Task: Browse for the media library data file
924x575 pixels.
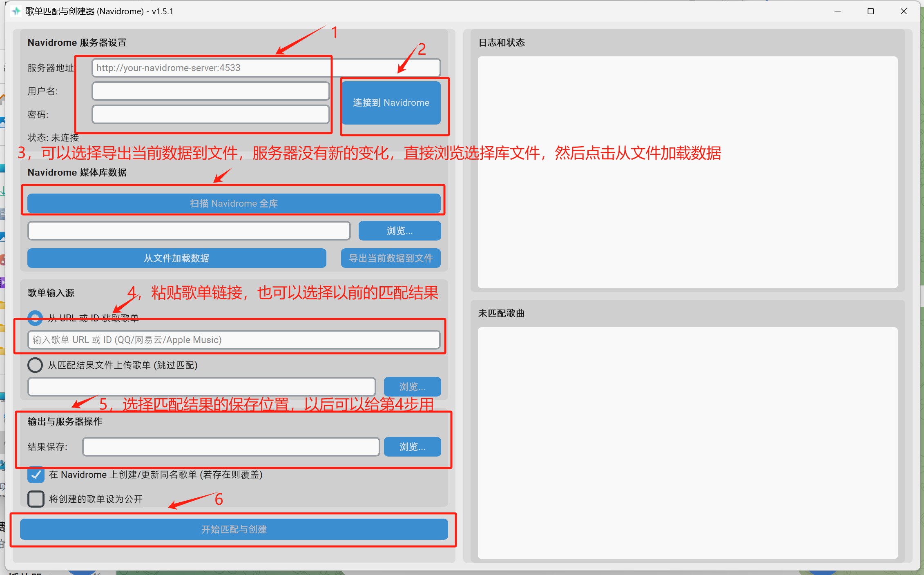Action: pos(400,231)
